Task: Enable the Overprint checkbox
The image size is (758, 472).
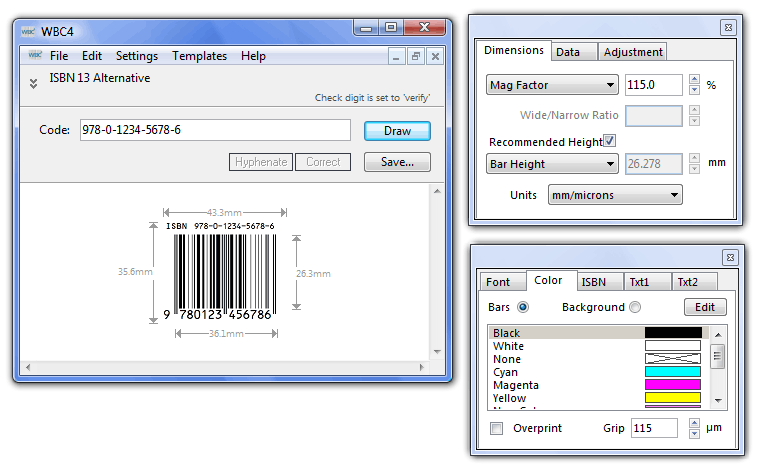Action: click(497, 429)
